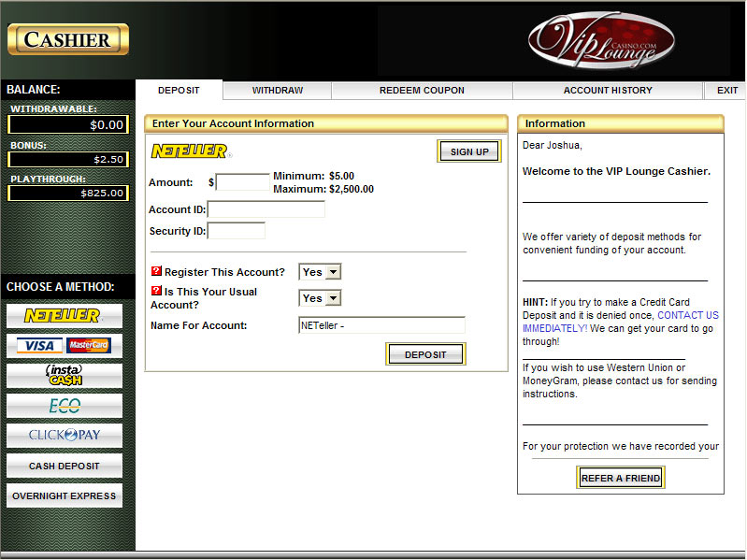The width and height of the screenshot is (747, 560).
Task: Open the Register This Account dropdown
Action: (320, 272)
